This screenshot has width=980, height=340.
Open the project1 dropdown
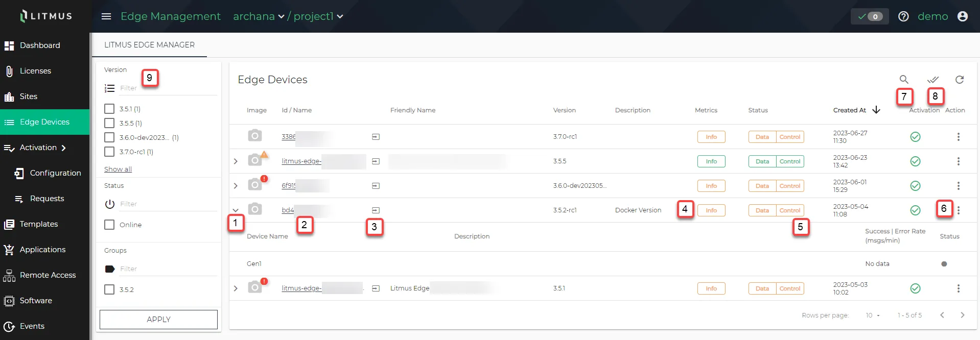click(x=318, y=16)
